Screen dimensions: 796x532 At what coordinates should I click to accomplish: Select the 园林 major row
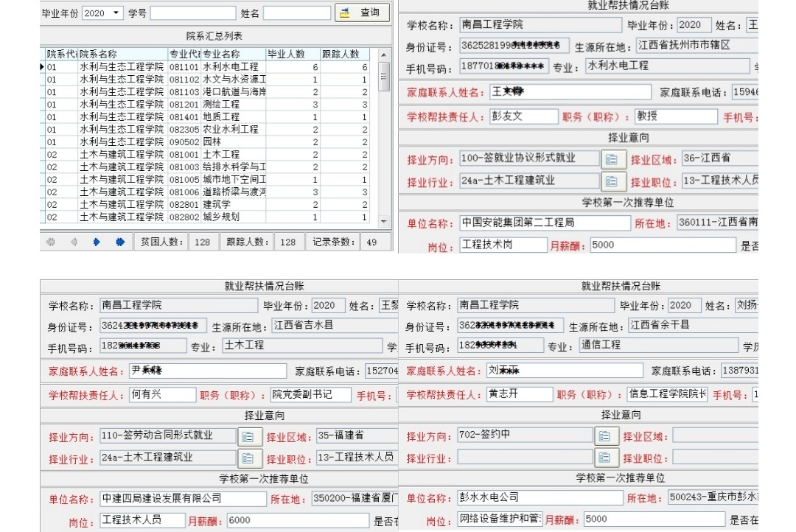pos(221,141)
